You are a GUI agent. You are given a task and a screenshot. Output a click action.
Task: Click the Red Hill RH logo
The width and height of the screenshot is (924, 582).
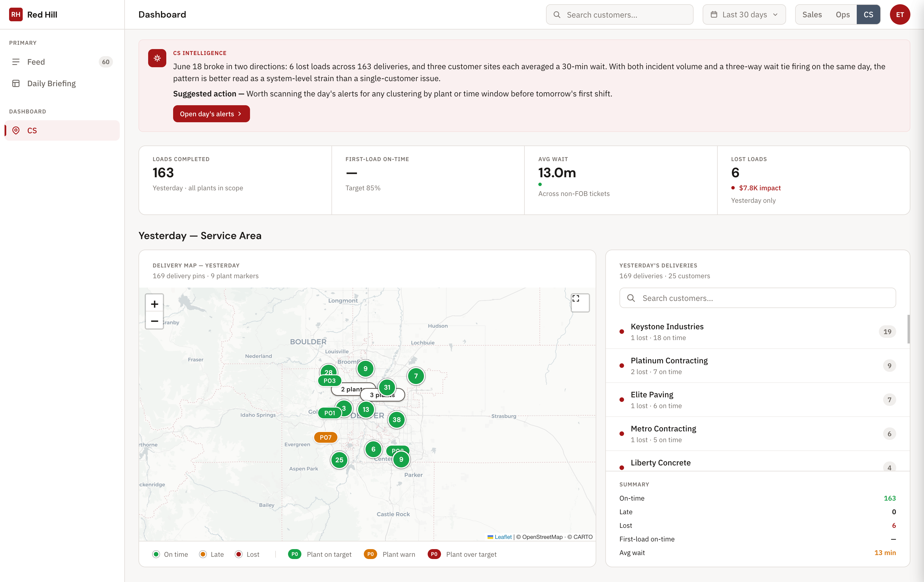pyautogui.click(x=16, y=14)
